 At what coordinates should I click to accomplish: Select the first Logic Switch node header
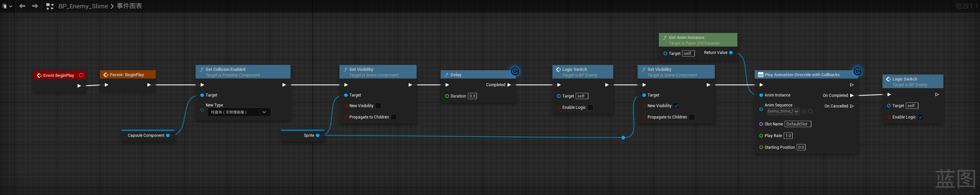[x=582, y=72]
